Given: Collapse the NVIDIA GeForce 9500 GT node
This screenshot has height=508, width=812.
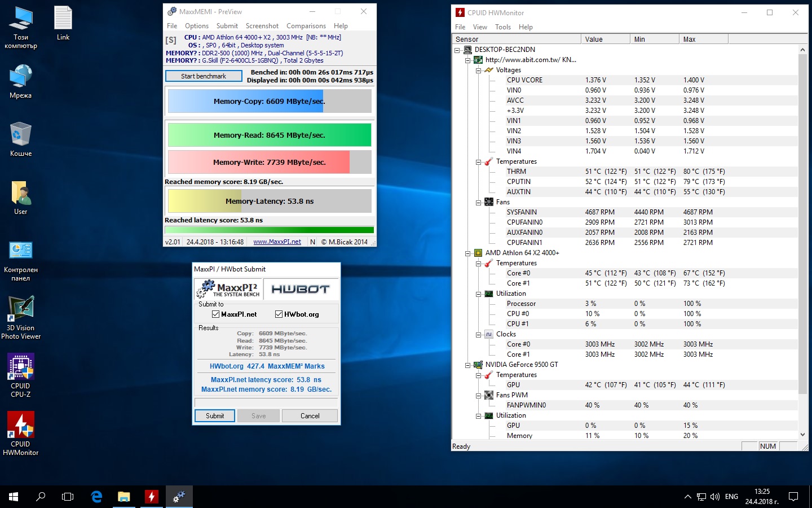Looking at the screenshot, I should pyautogui.click(x=467, y=365).
